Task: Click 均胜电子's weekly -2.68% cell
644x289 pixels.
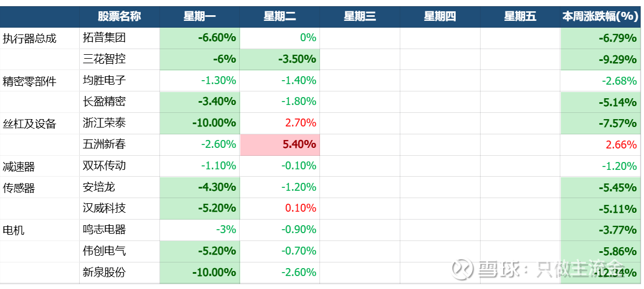Action: tap(600, 81)
